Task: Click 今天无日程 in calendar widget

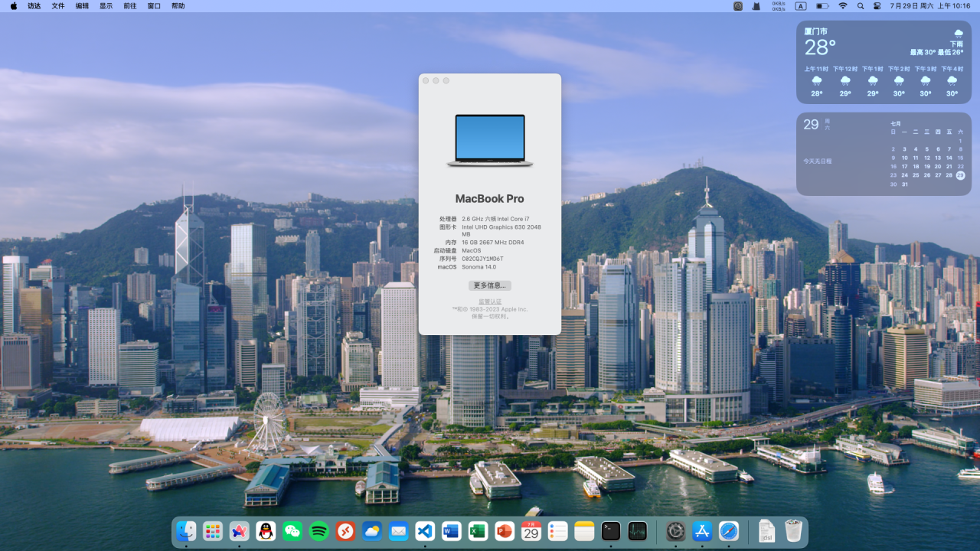Action: pos(817,161)
